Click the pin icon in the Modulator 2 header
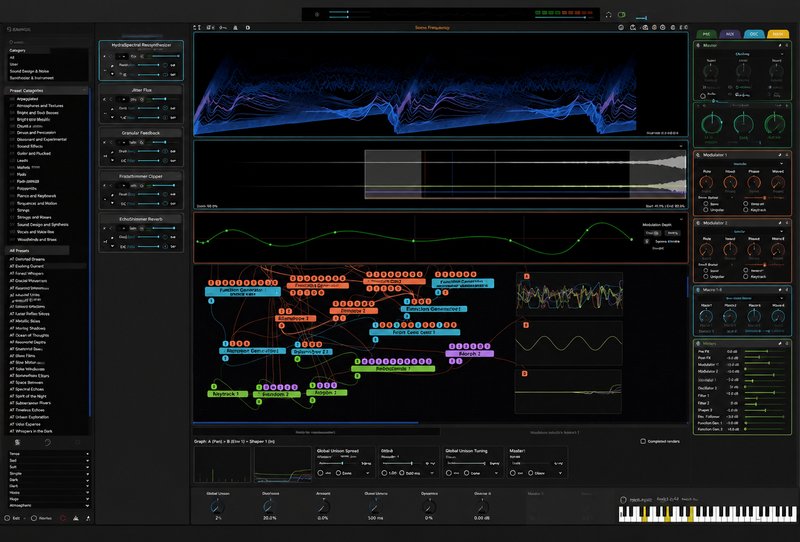800x542 pixels. coord(780,223)
